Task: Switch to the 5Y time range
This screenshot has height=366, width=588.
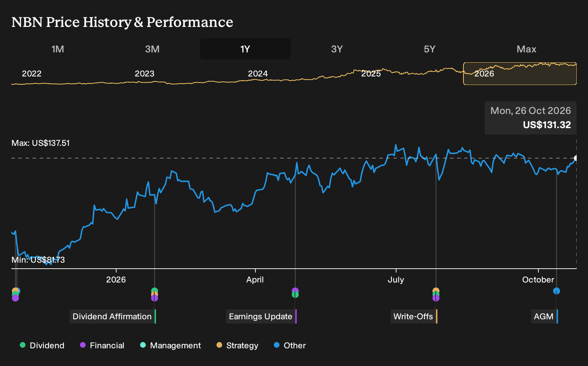Action: coord(430,49)
